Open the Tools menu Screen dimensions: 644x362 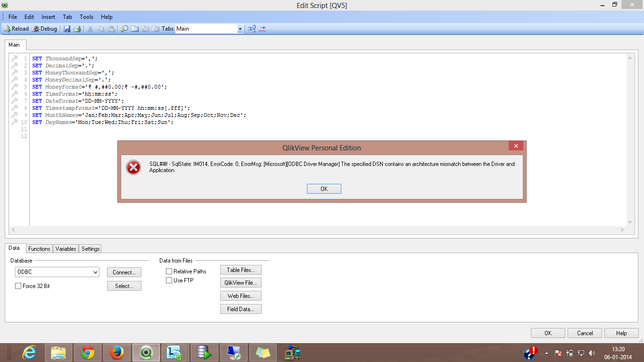tap(86, 16)
